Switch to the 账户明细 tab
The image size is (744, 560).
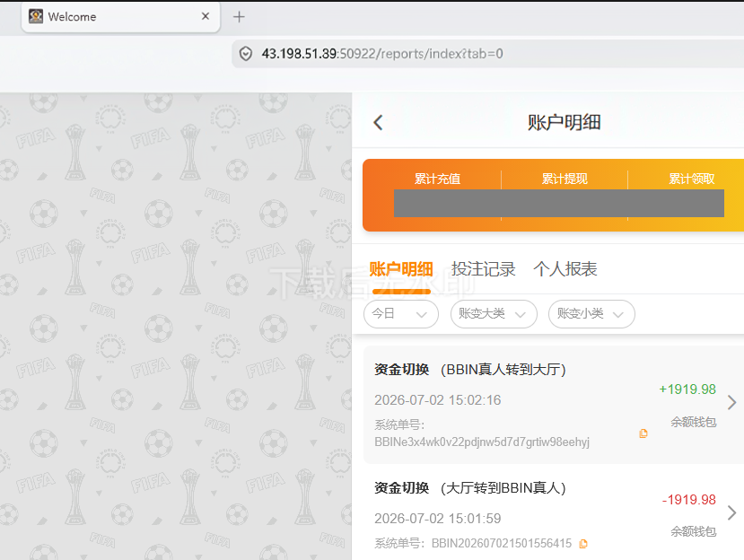(x=401, y=269)
